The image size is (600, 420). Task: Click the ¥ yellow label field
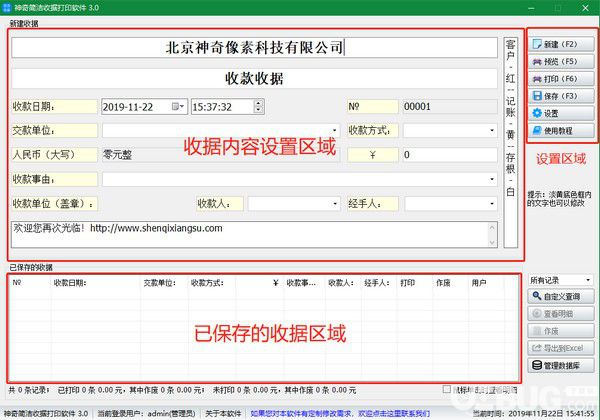pyautogui.click(x=372, y=155)
